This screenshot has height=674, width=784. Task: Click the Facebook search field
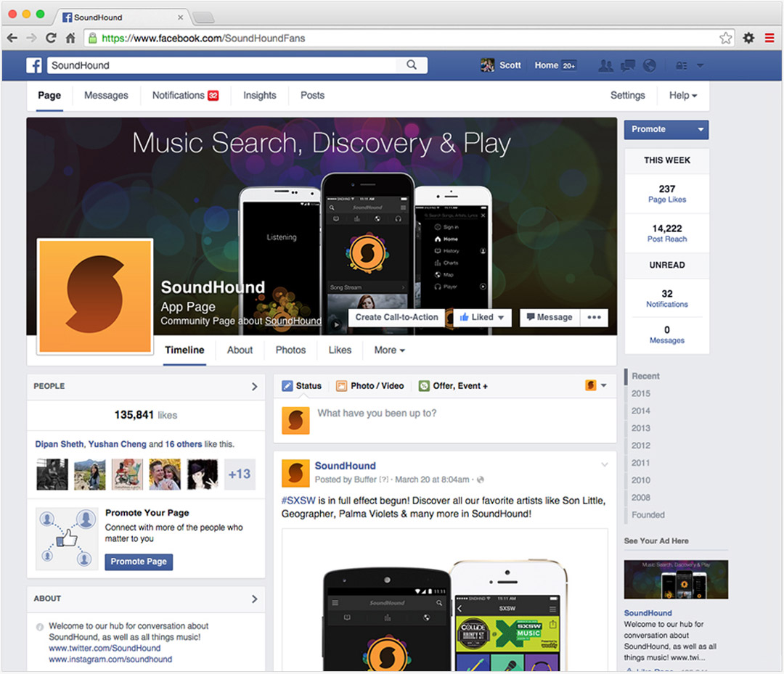pyautogui.click(x=221, y=65)
